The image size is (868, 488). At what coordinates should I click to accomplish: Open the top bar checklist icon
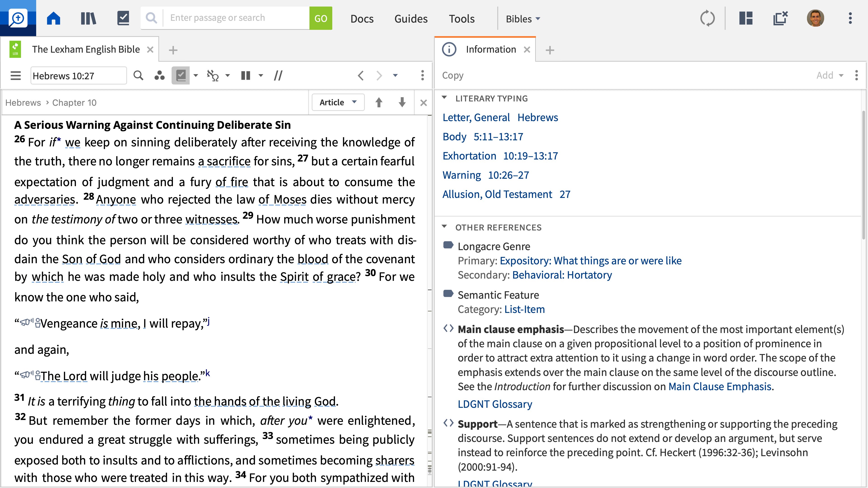click(123, 18)
